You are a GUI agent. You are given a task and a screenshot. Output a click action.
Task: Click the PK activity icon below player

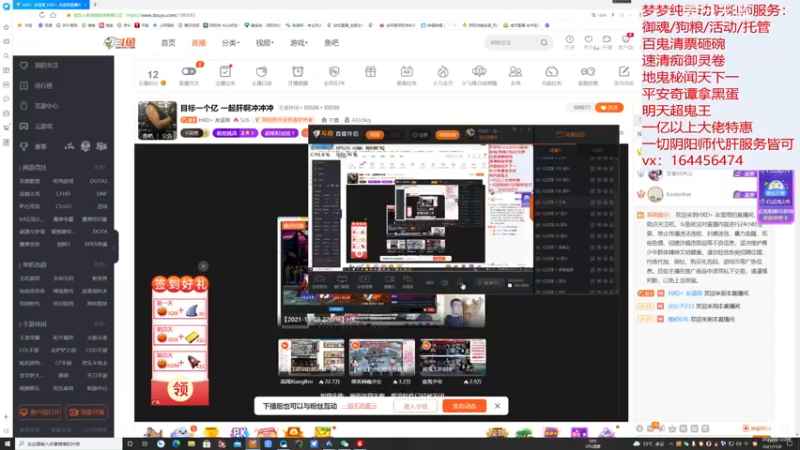(x=239, y=433)
